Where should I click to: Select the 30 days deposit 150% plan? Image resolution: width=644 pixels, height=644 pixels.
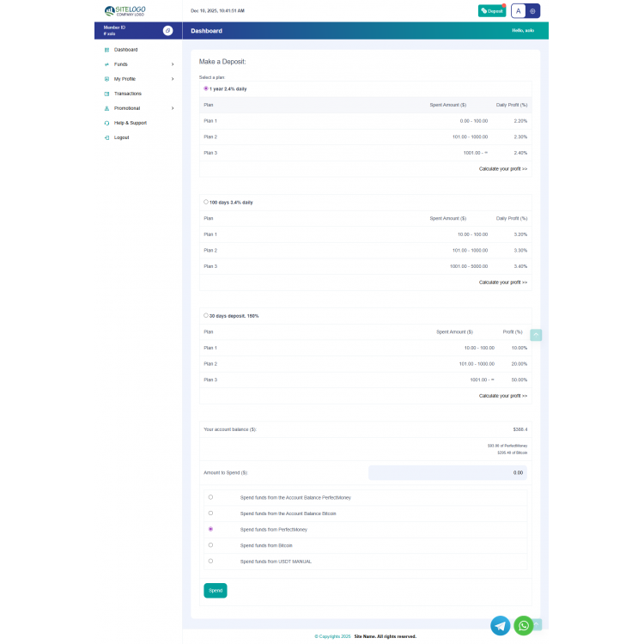tap(206, 315)
